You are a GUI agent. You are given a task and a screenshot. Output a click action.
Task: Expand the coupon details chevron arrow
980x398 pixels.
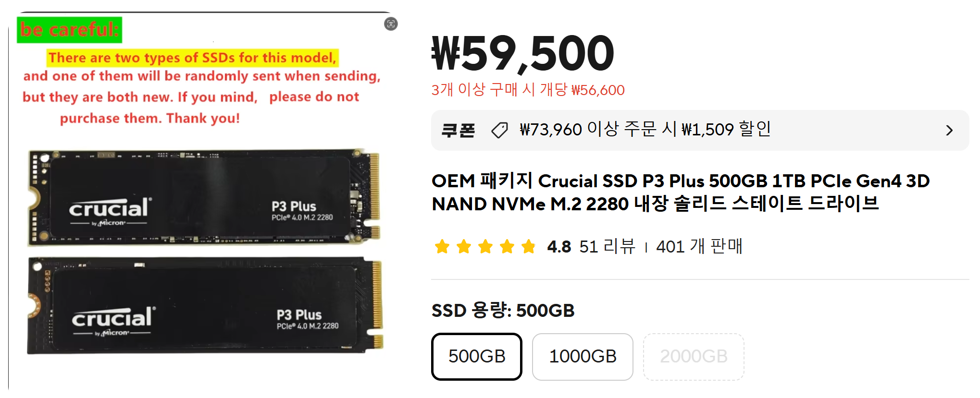point(949,130)
